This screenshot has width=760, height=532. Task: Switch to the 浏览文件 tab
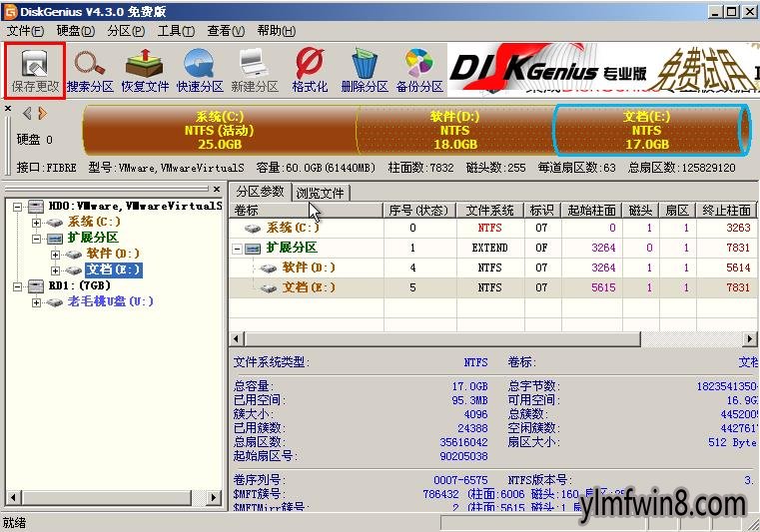point(320,193)
